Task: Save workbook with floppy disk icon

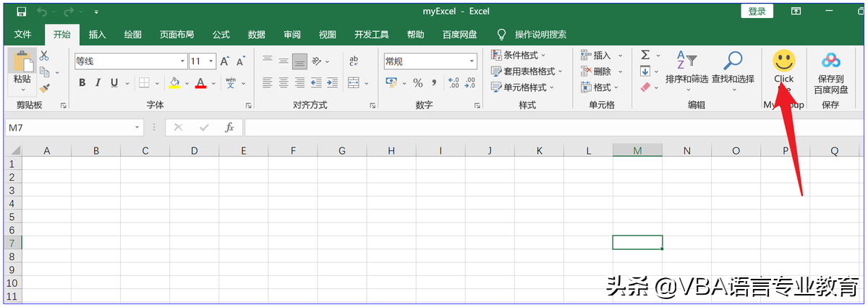Action: coord(21,12)
